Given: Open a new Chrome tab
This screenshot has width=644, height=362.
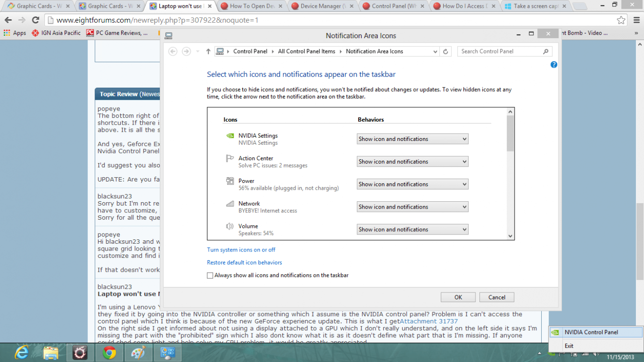Looking at the screenshot, I should click(580, 7).
